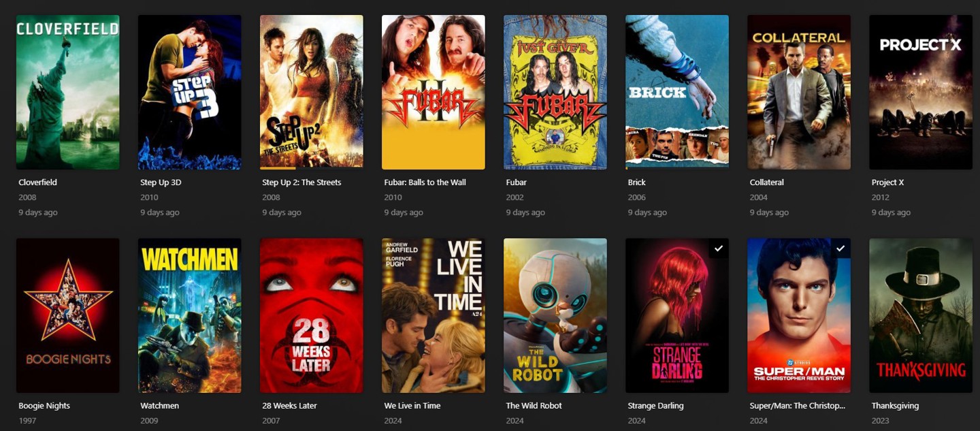Open the Cloverfield movie poster

click(68, 92)
